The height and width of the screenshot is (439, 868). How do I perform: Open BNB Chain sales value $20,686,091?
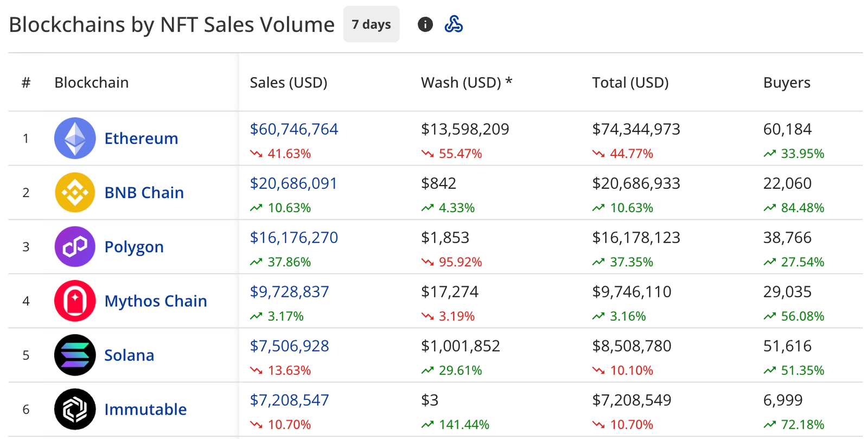(293, 183)
